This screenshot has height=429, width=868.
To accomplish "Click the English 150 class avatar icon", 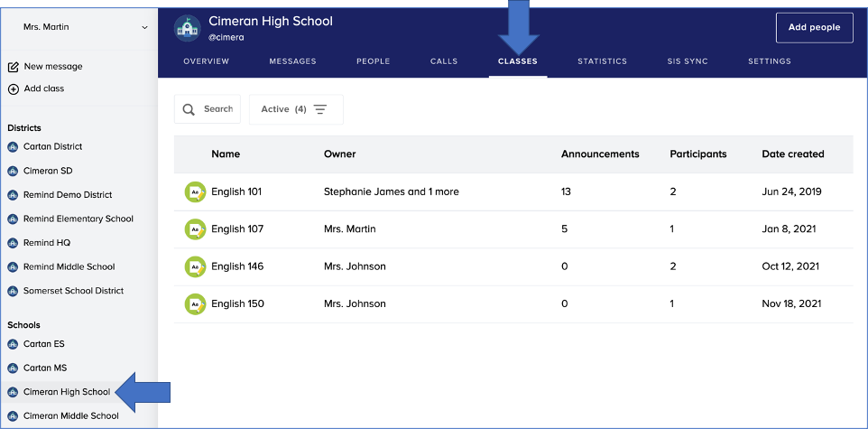I will [x=195, y=304].
